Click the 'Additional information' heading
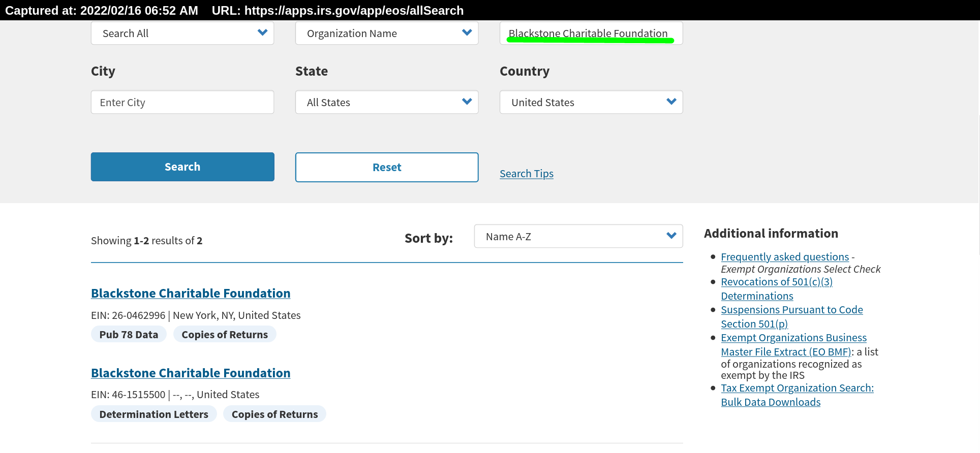This screenshot has width=980, height=453. 771,234
